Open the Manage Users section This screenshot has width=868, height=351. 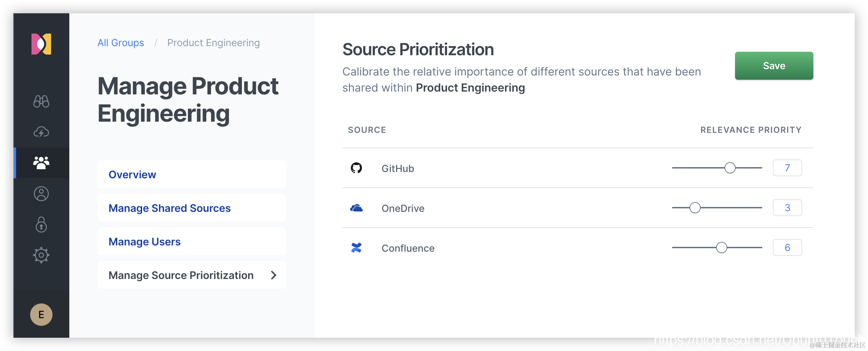[145, 242]
